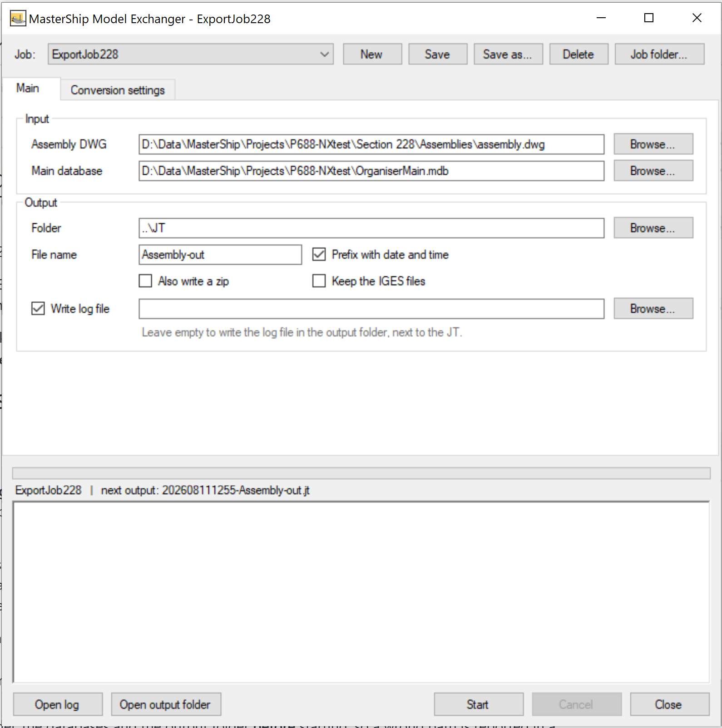Start the export job
722x728 pixels.
pyautogui.click(x=479, y=704)
